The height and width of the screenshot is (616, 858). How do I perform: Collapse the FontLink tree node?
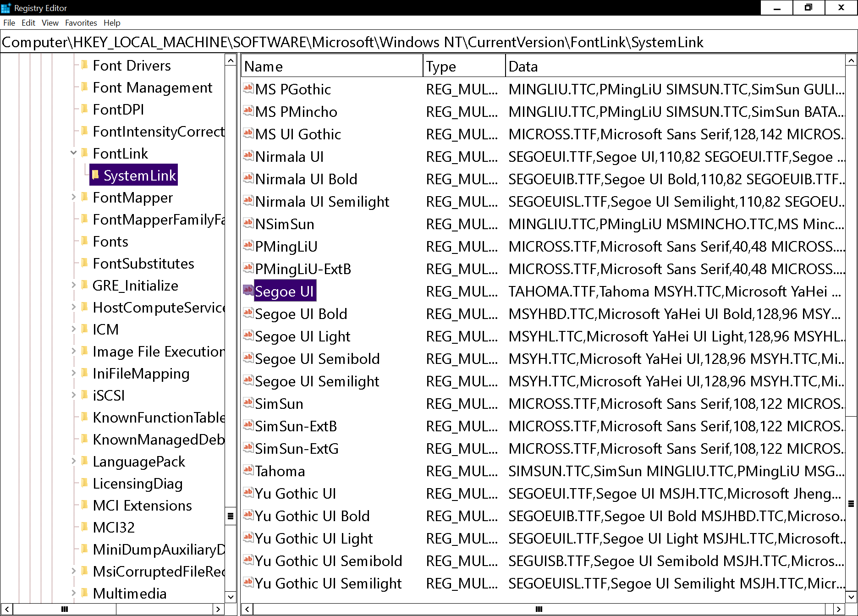(x=73, y=153)
